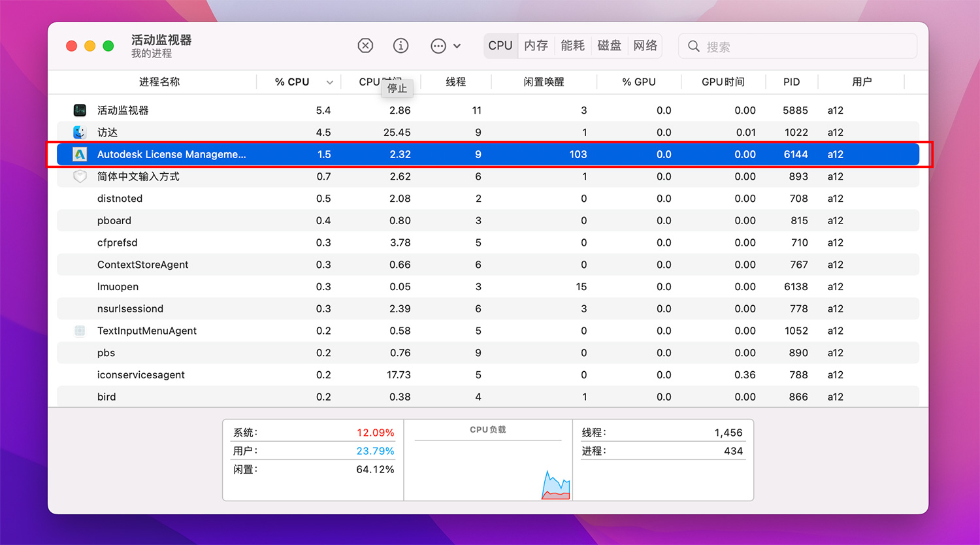The image size is (980, 545).
Task: Click CPU time value 25.45
Action: point(397,132)
